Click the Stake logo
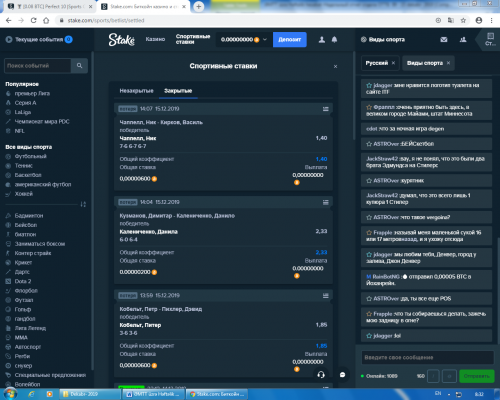The image size is (500, 400). click(x=121, y=40)
